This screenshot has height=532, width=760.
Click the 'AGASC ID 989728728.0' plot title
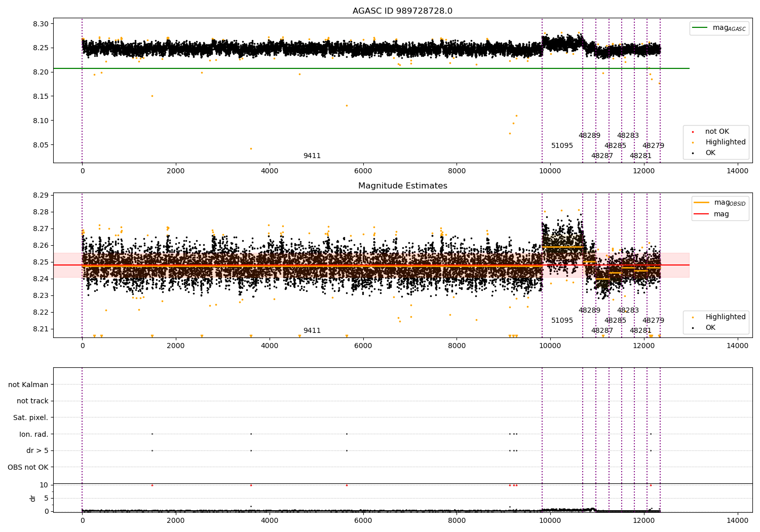point(402,11)
